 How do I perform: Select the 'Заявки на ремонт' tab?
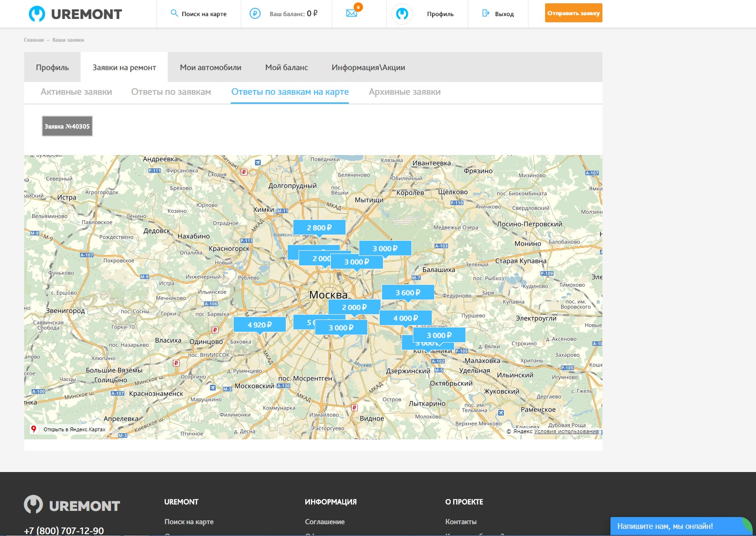tap(124, 67)
